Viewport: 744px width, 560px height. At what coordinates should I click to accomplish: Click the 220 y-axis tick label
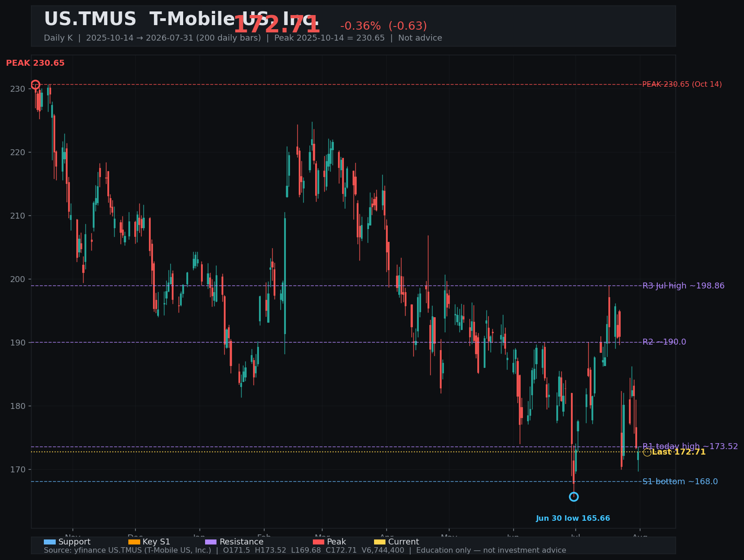pyautogui.click(x=17, y=152)
